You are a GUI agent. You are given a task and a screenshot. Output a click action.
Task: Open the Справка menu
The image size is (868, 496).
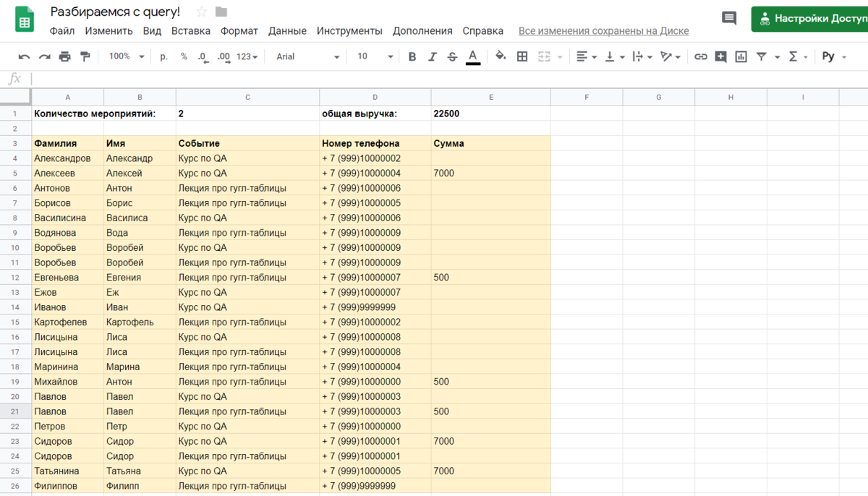(x=482, y=31)
